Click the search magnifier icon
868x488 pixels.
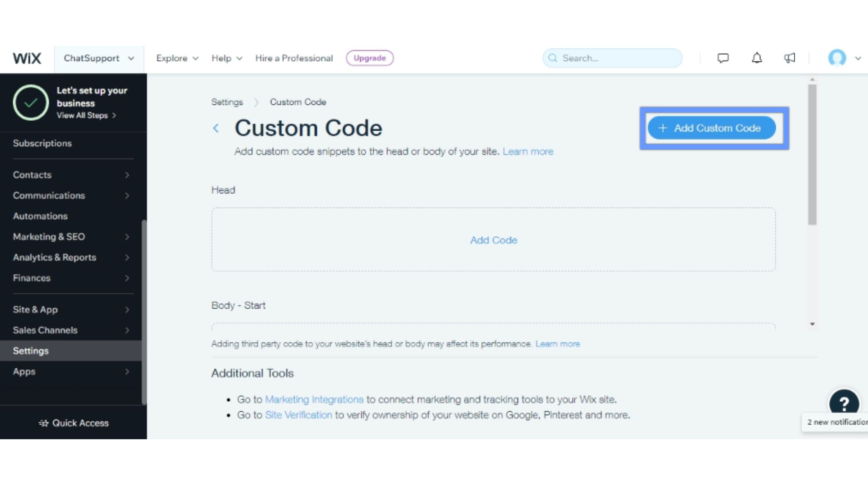point(552,58)
